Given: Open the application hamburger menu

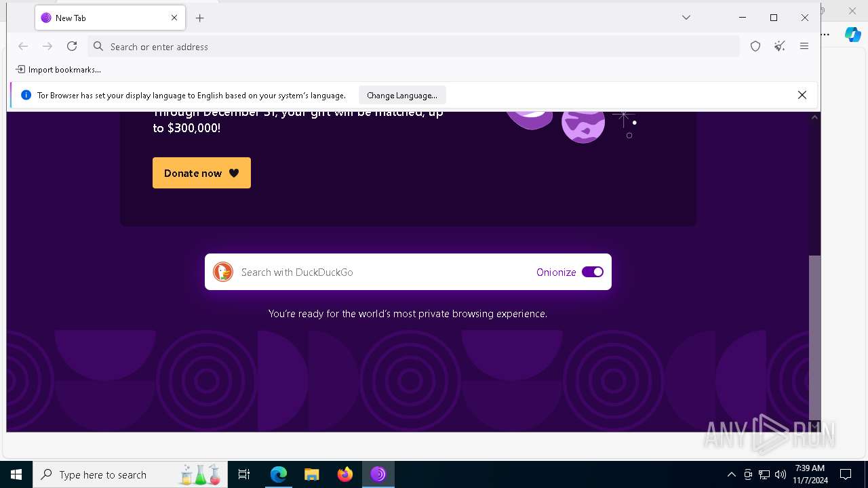Looking at the screenshot, I should [804, 46].
